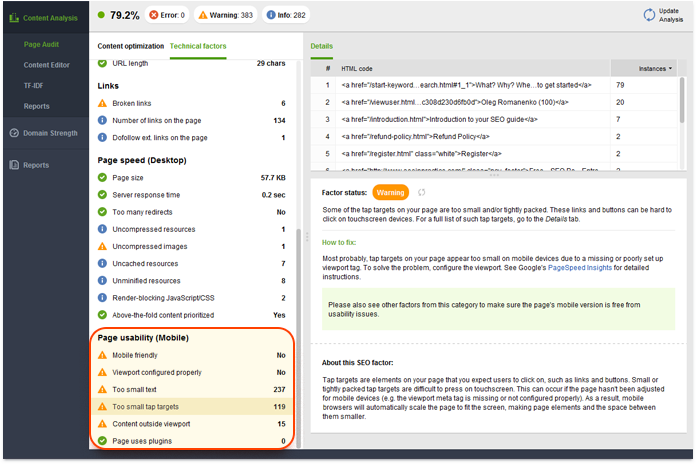Click green check icon beside Server response time
This screenshot has width=696, height=464.
click(x=102, y=194)
